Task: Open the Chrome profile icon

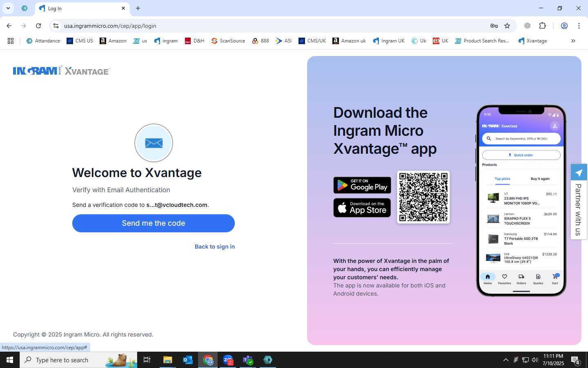Action: pos(564,26)
